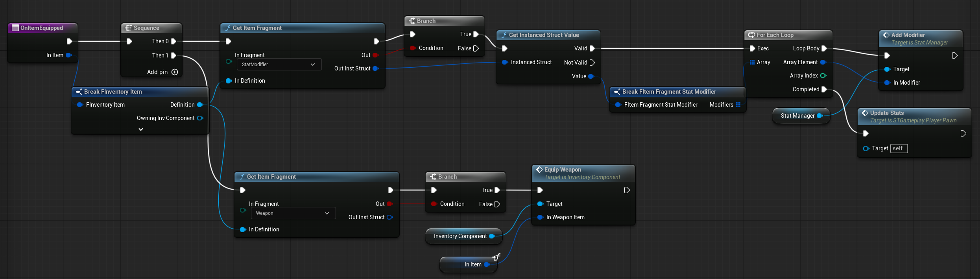Click the Array Index output pin
The image size is (980, 279).
[823, 76]
